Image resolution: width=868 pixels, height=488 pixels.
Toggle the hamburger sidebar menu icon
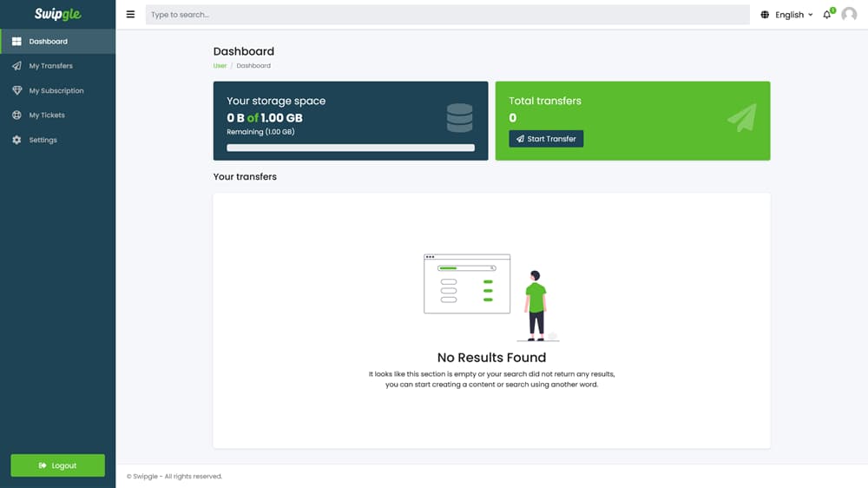click(x=131, y=15)
